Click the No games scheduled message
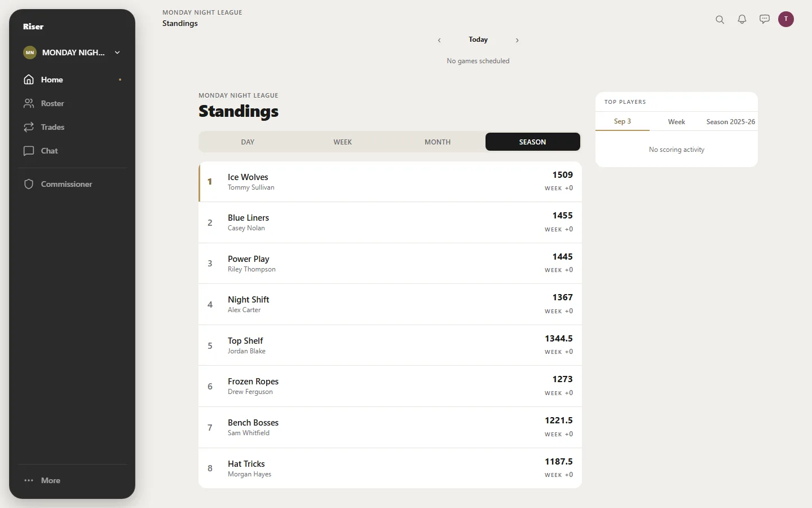The width and height of the screenshot is (812, 508). point(478,61)
